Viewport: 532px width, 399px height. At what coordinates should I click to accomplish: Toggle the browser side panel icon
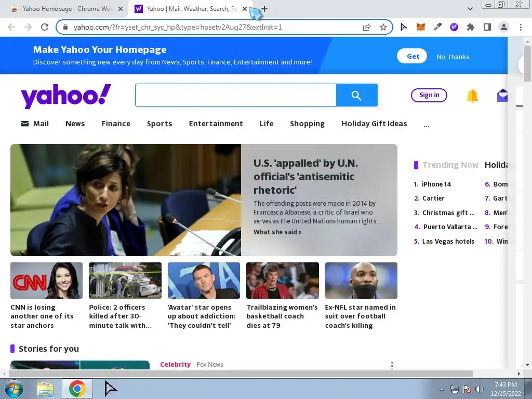coord(487,27)
